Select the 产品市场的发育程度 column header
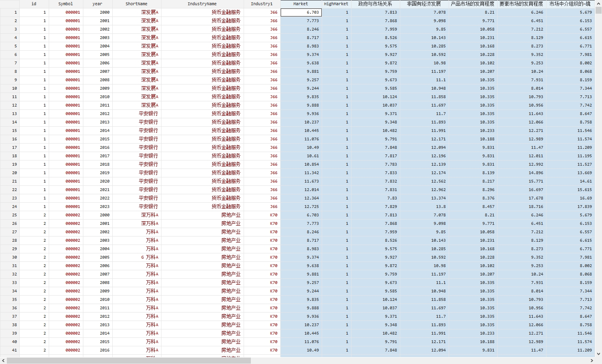The height and width of the screenshot is (364, 602). [473, 4]
